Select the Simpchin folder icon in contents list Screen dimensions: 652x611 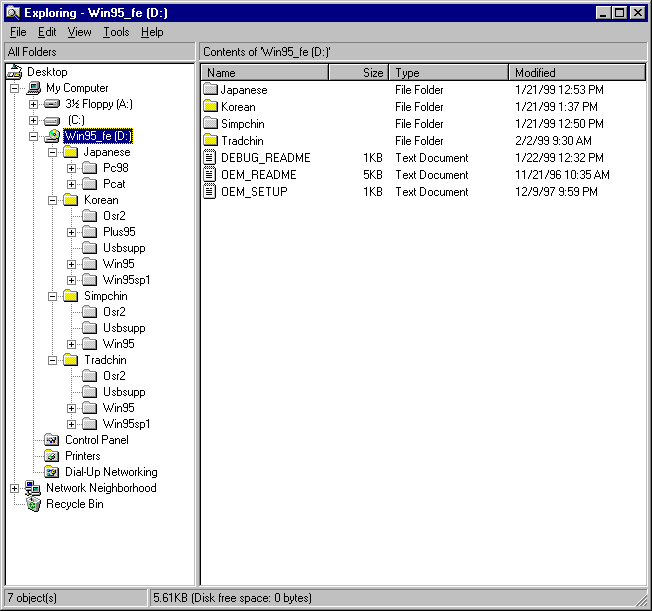point(210,123)
